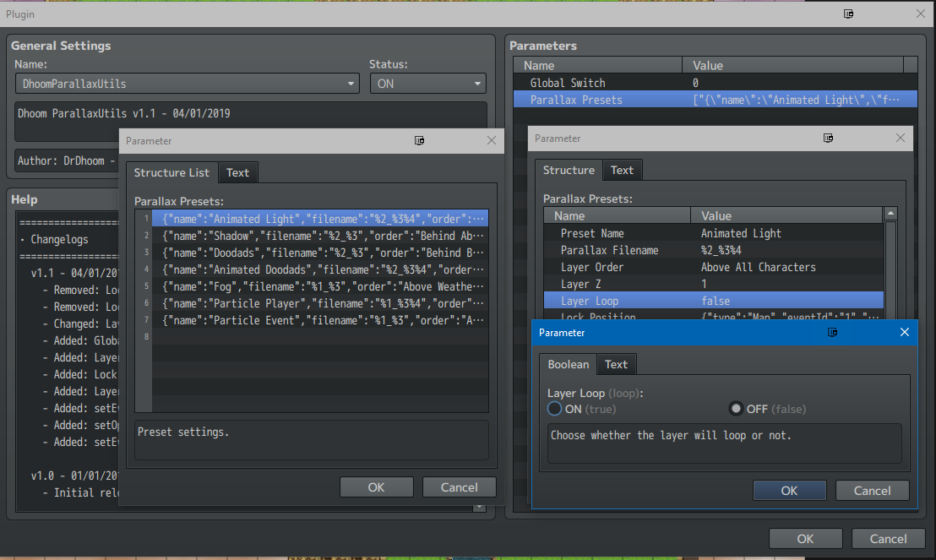This screenshot has height=560, width=936.
Task: Click OK at bottom of Plugin window
Action: [x=805, y=539]
